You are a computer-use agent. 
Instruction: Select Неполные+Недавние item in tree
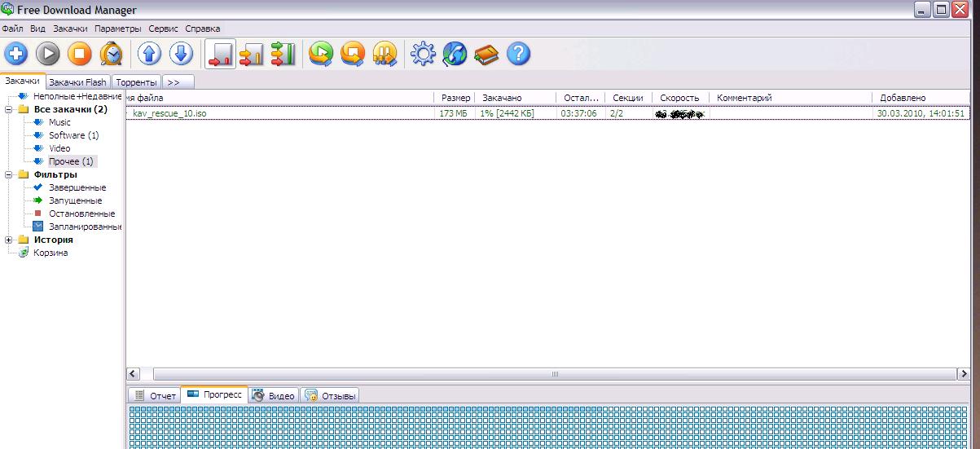77,96
